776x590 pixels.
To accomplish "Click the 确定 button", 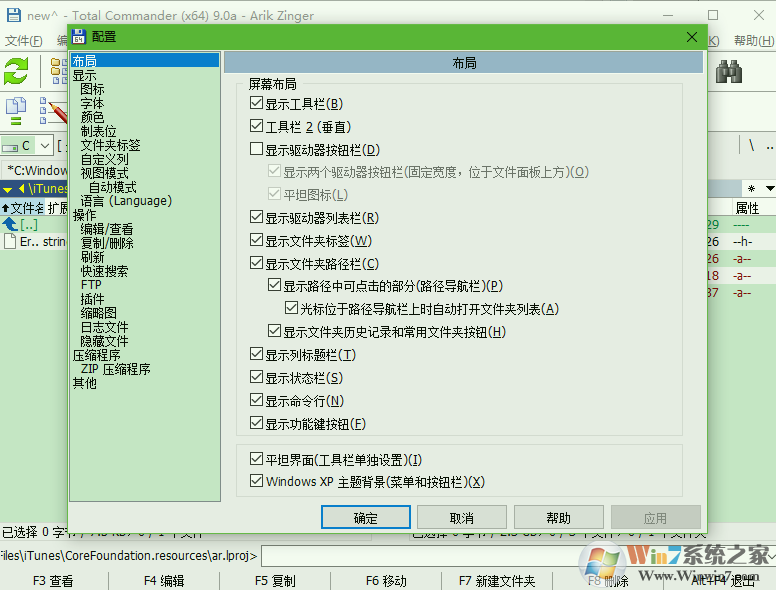I will [x=366, y=517].
